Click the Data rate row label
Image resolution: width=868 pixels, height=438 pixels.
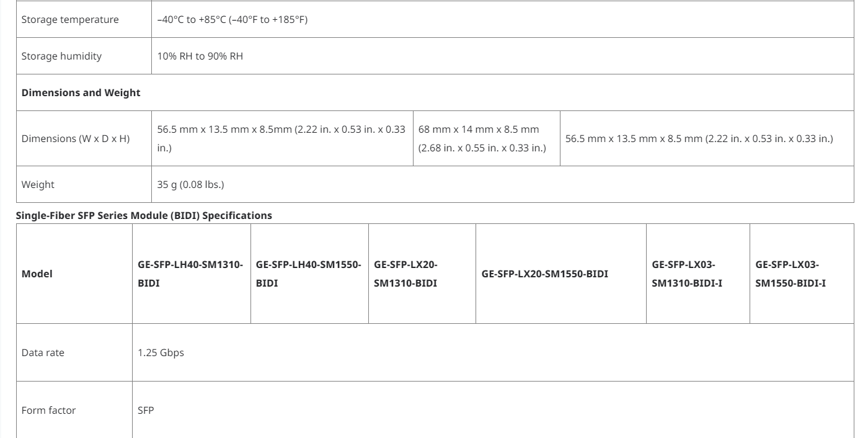point(43,352)
